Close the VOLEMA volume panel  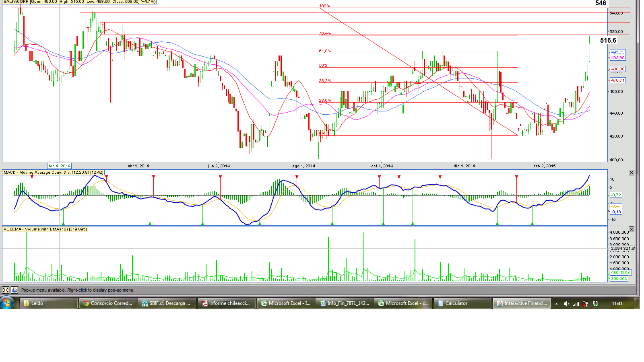point(632,229)
